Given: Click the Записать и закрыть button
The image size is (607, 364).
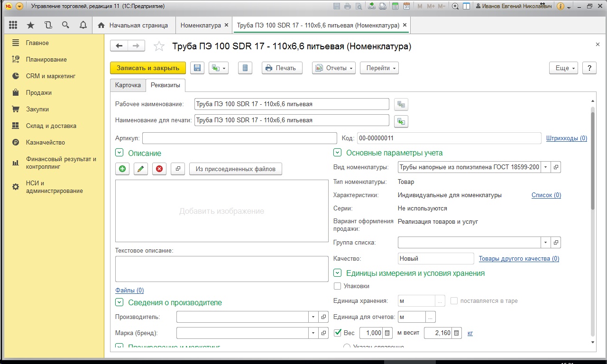Looking at the screenshot, I should point(148,68).
